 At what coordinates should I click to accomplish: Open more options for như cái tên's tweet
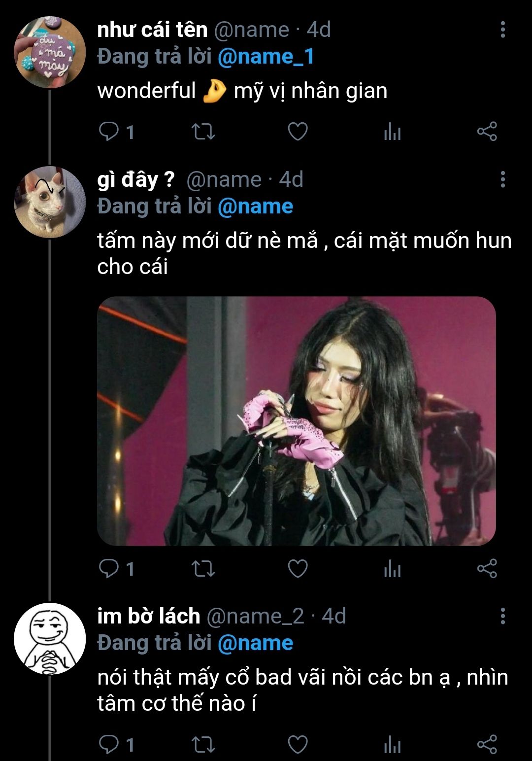click(x=502, y=30)
